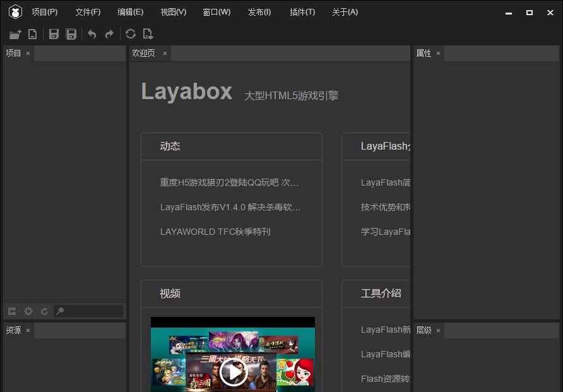Screen dimensions: 563x392
Task: Open the 发布(I) menu
Action: click(x=259, y=12)
